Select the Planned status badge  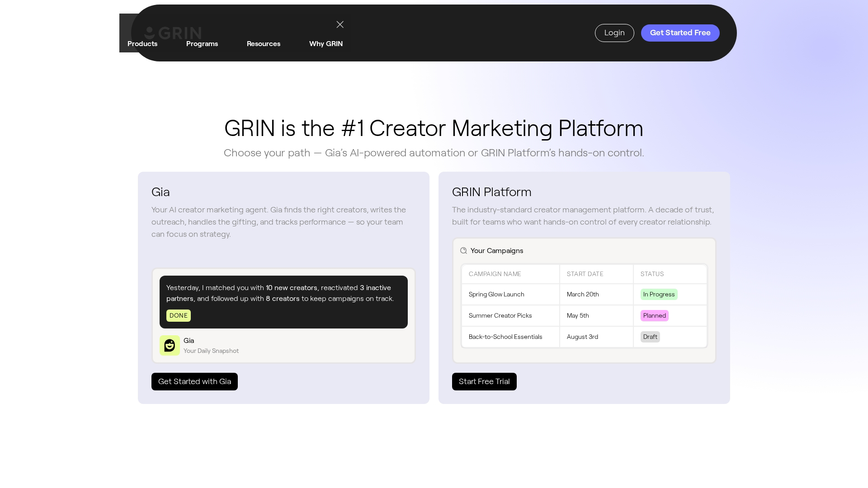[654, 316]
